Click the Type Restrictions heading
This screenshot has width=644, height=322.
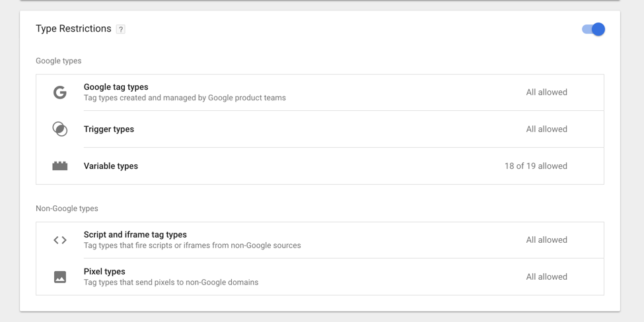tap(73, 29)
